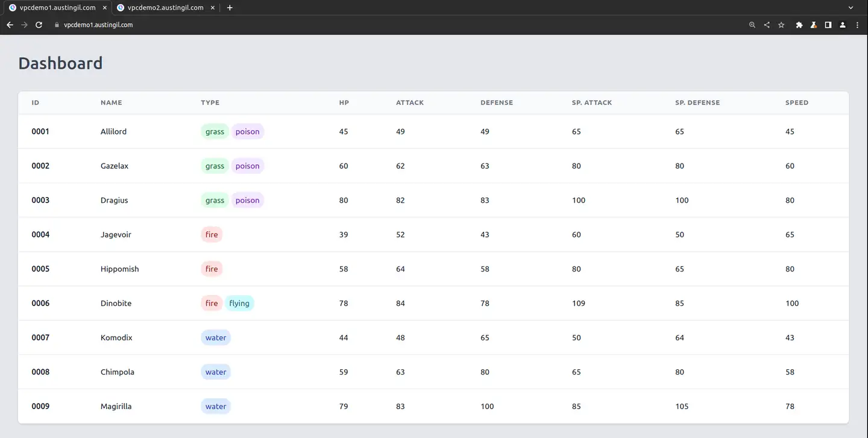Open the zoom magnifier icon in address bar
Image resolution: width=868 pixels, height=438 pixels.
tap(752, 25)
